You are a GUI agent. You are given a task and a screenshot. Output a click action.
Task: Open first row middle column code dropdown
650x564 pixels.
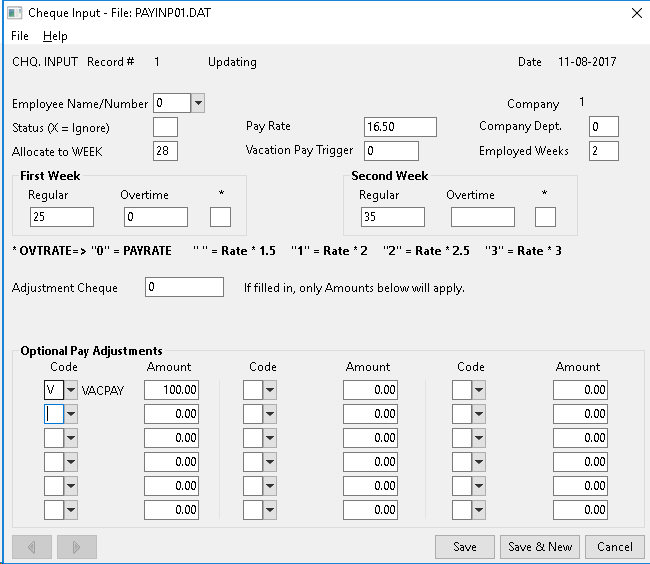[x=270, y=390]
